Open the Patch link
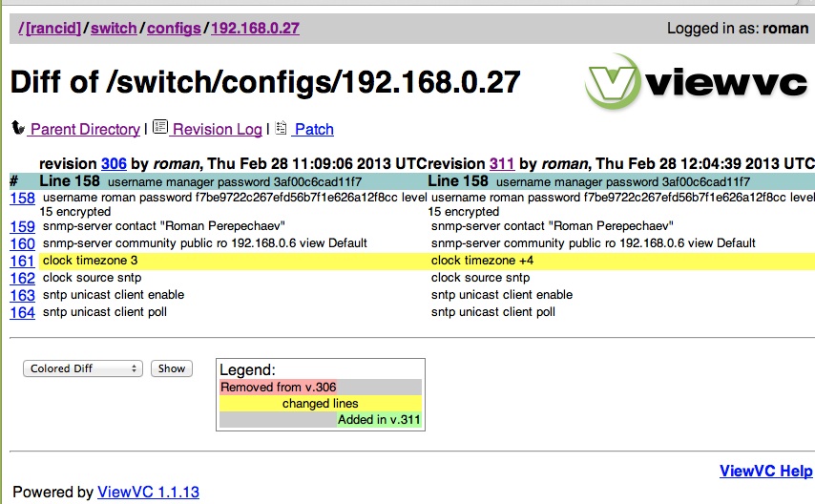Viewport: 815px width, 504px height. (314, 129)
